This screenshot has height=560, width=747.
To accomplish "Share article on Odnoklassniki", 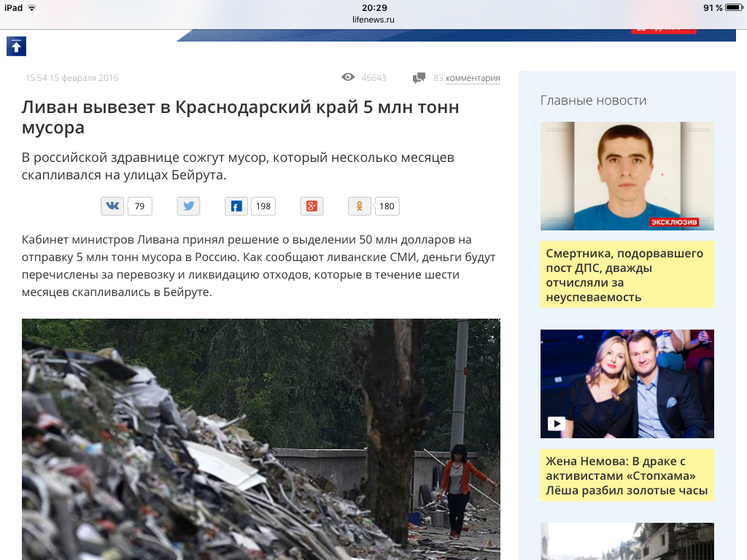I will pos(360,206).
